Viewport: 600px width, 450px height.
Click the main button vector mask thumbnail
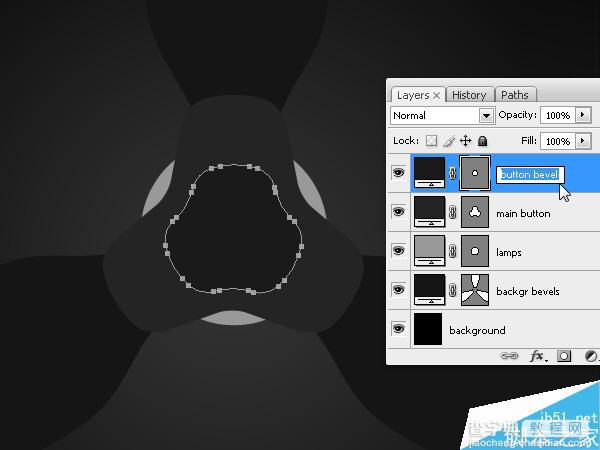coord(475,212)
